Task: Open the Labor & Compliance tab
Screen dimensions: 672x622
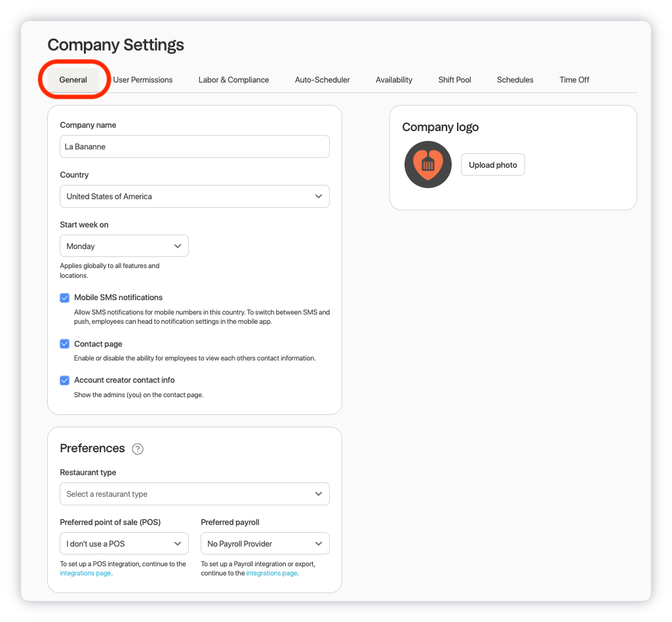Action: point(233,80)
